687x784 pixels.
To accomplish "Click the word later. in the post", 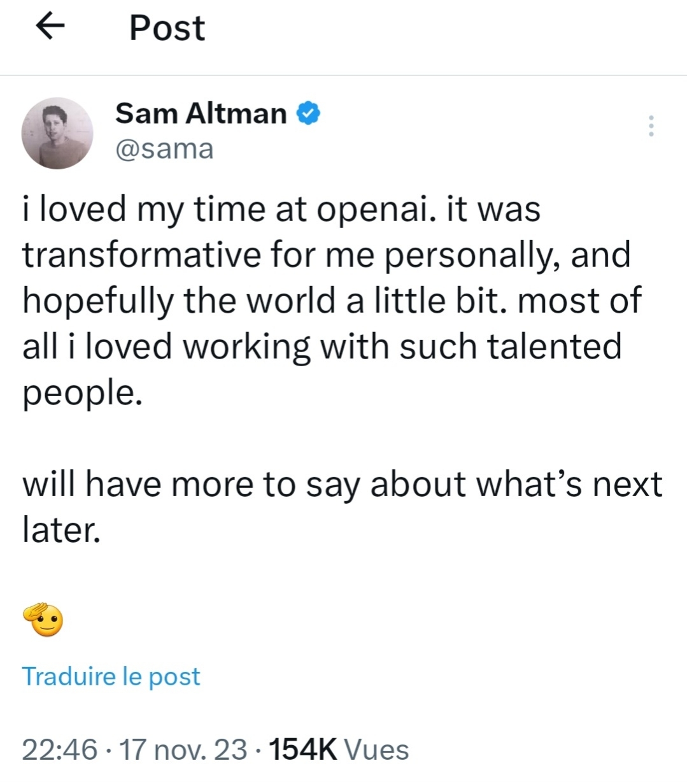I will pos(62,530).
